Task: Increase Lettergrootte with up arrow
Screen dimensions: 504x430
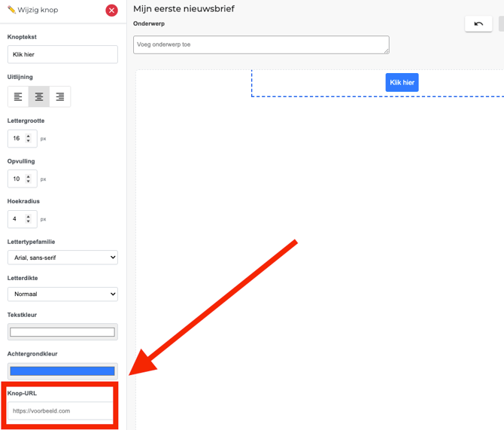Action: (29, 136)
